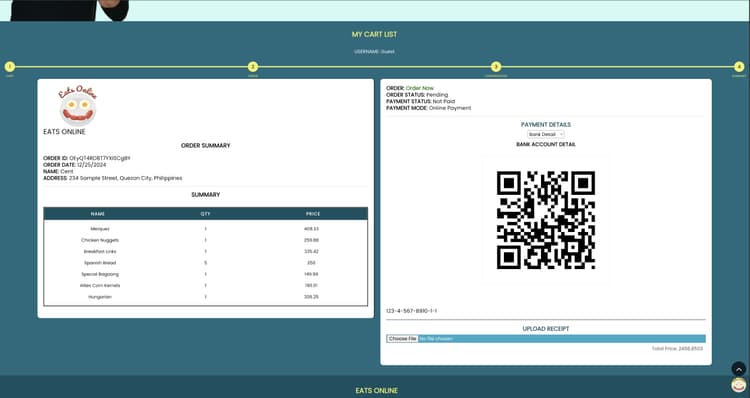Click the receipt file input bar
The image size is (750, 398).
click(546, 339)
